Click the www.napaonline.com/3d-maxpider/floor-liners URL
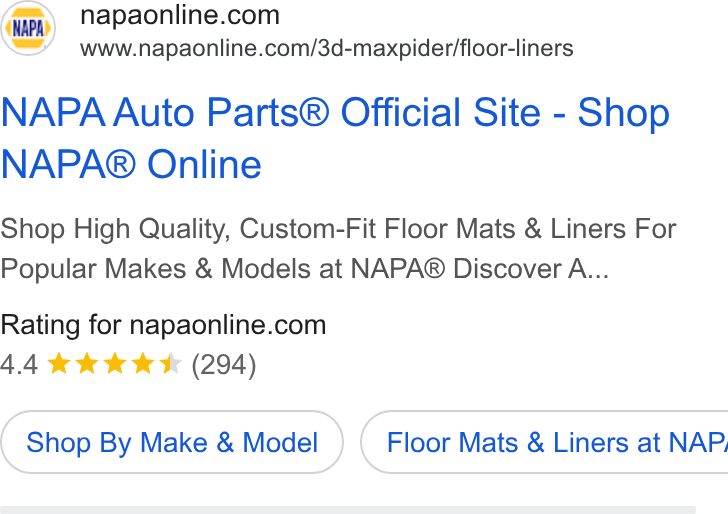Screen dimensions: 728x514 point(327,48)
